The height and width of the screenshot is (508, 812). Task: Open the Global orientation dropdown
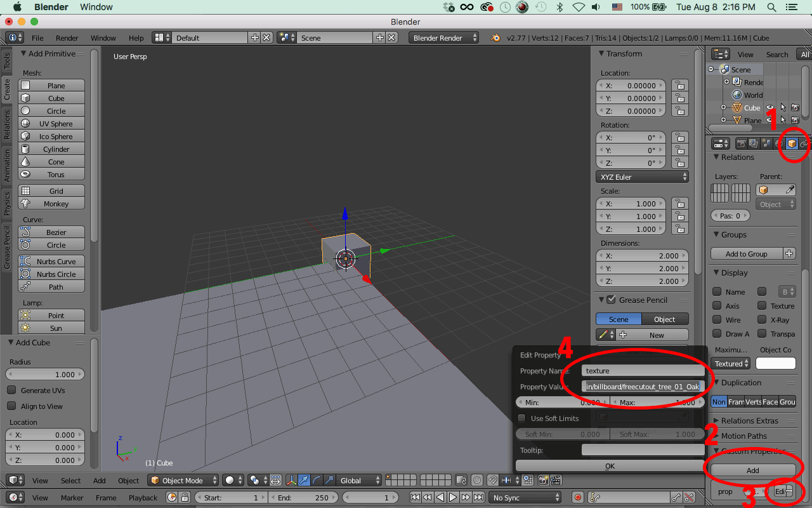358,480
